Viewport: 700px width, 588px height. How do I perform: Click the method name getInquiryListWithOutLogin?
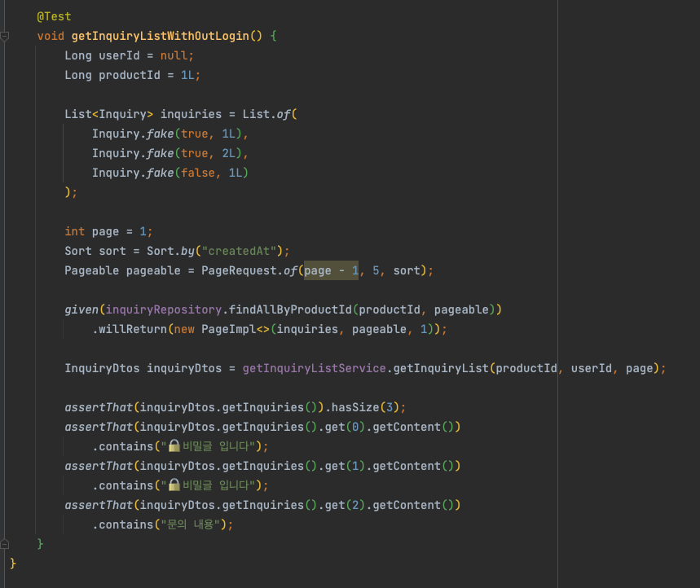pos(161,36)
